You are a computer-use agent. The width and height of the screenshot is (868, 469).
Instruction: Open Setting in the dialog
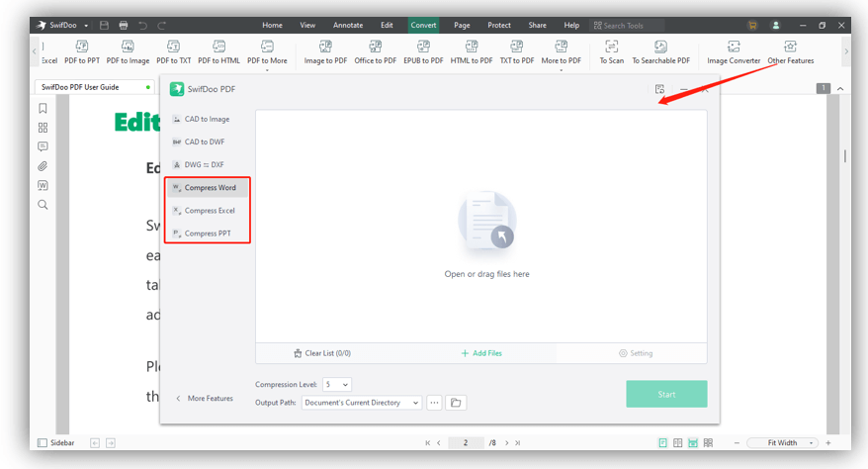(x=636, y=353)
